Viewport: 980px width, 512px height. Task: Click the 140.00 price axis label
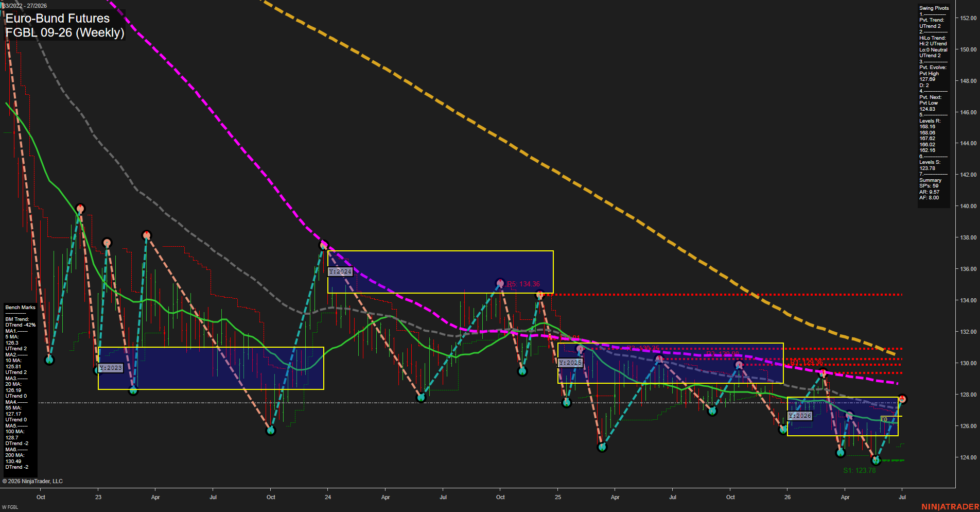tap(968, 206)
